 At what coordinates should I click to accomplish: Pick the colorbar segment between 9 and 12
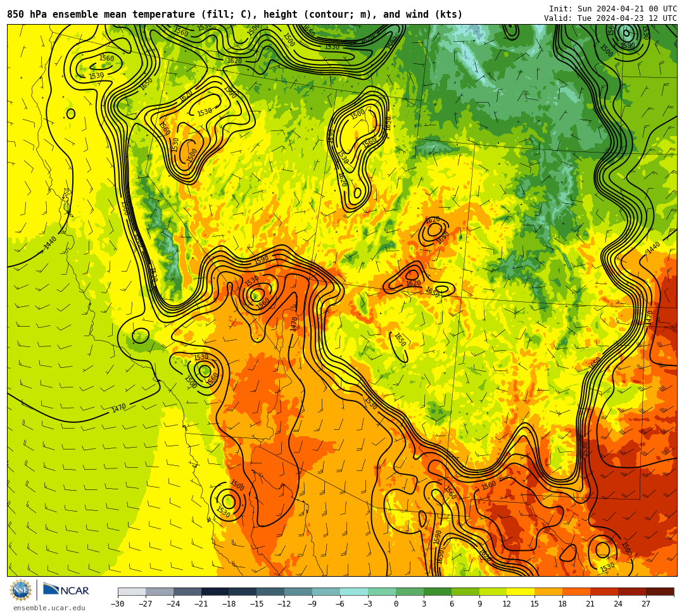[x=493, y=591]
